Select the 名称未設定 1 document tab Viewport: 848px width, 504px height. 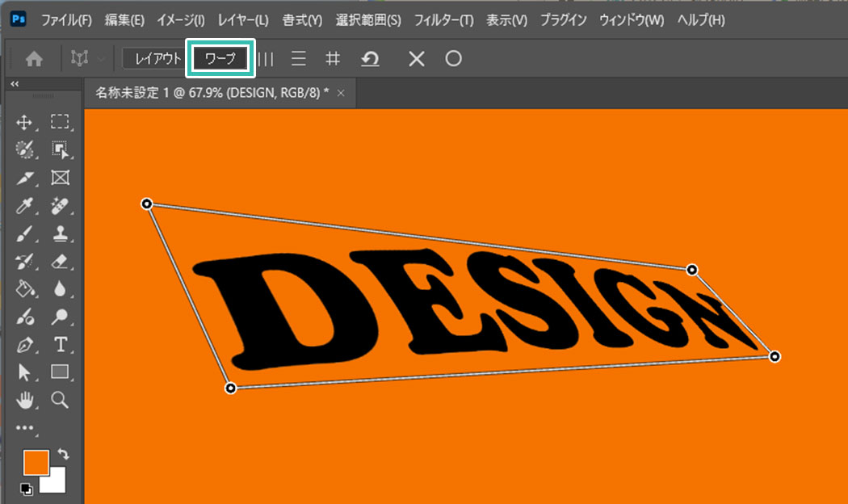[x=212, y=93]
